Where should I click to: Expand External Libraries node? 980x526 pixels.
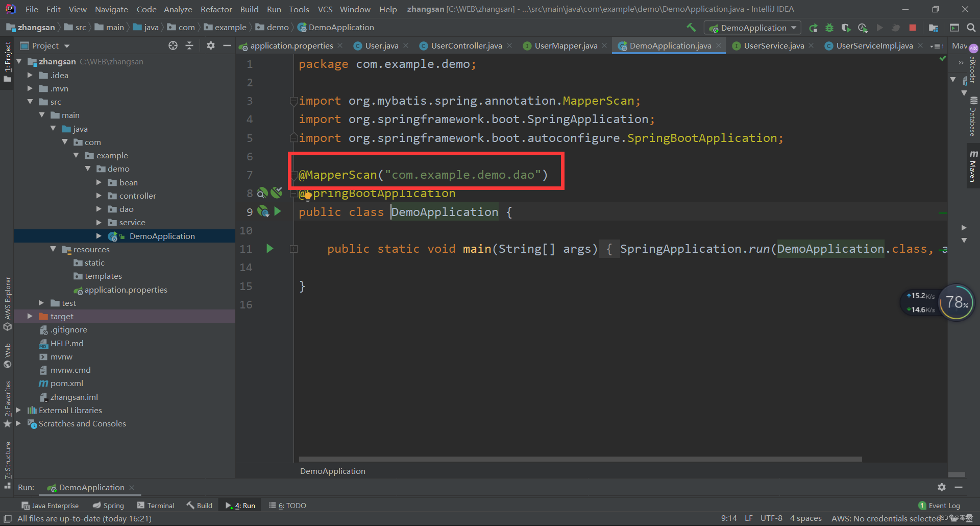pyautogui.click(x=18, y=410)
